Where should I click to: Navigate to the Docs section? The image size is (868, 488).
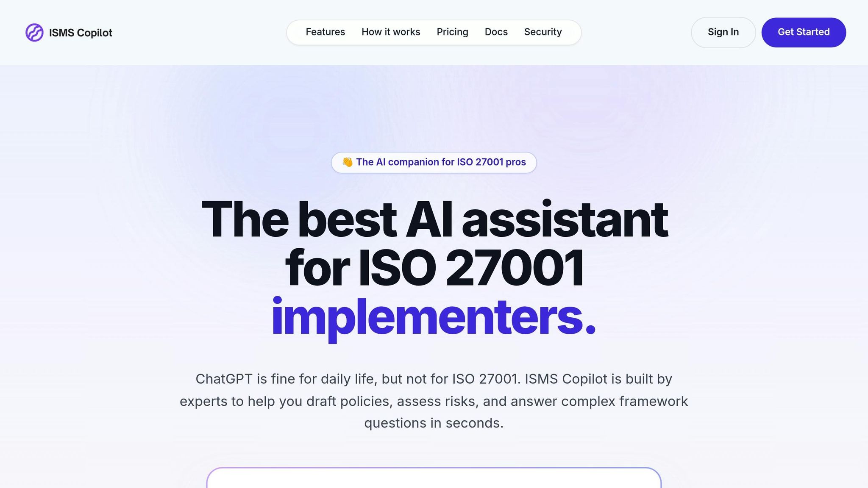[x=496, y=32]
